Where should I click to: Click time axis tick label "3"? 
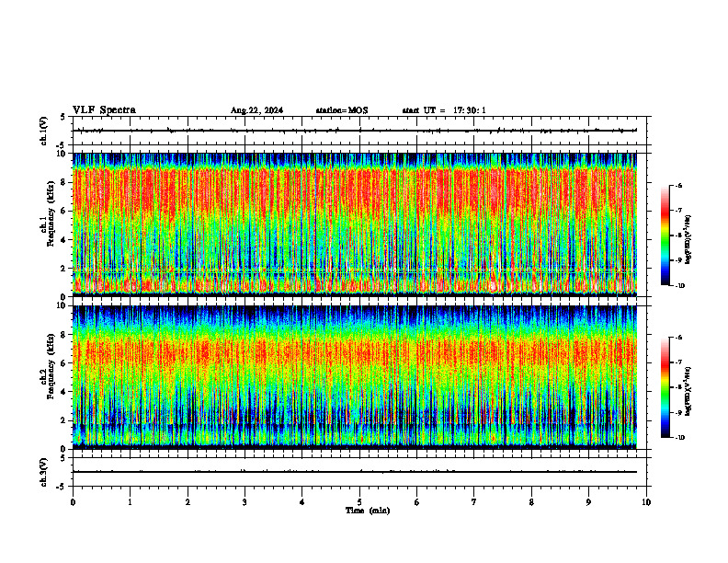(x=245, y=502)
